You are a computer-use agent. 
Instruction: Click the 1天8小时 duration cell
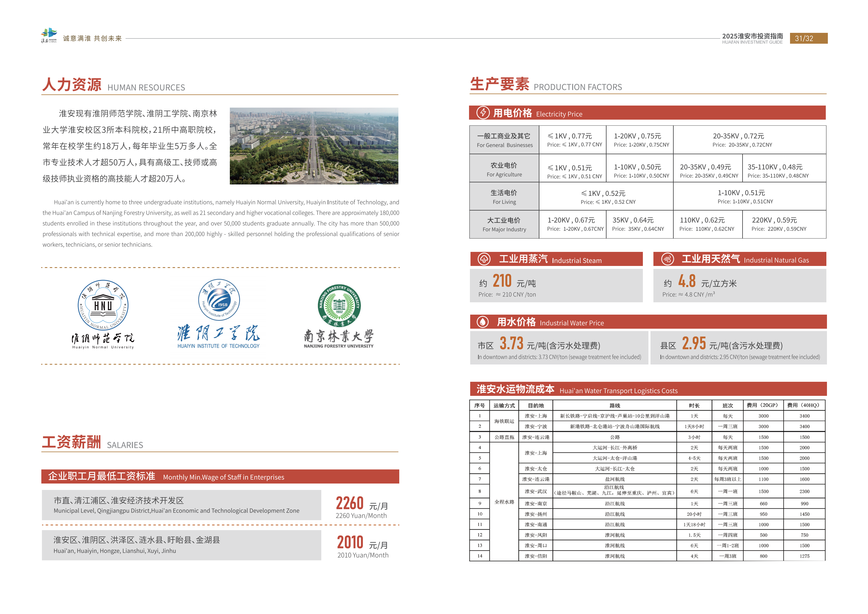694,426
